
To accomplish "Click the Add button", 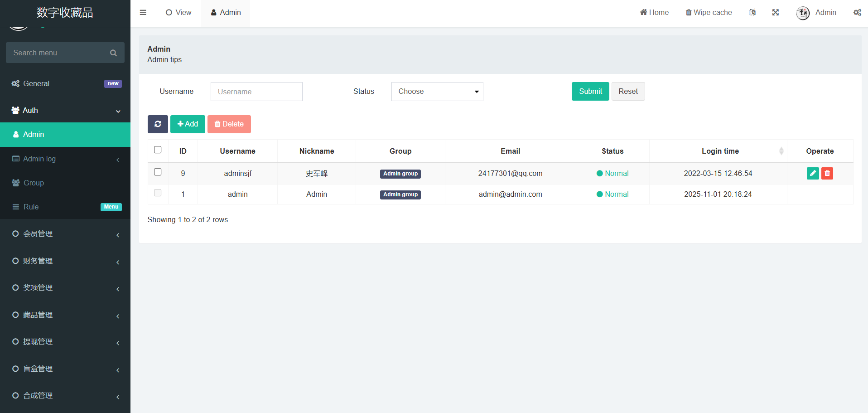I will (188, 124).
